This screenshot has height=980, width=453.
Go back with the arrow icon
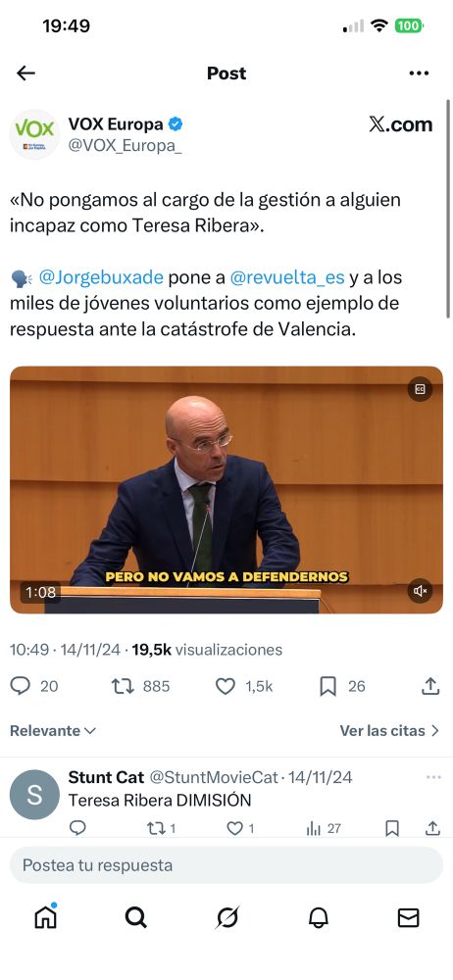25,73
